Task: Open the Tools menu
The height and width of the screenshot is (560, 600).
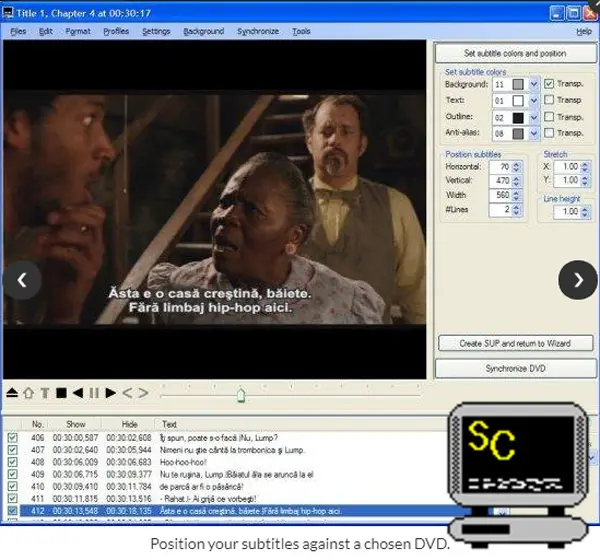Action: point(301,31)
